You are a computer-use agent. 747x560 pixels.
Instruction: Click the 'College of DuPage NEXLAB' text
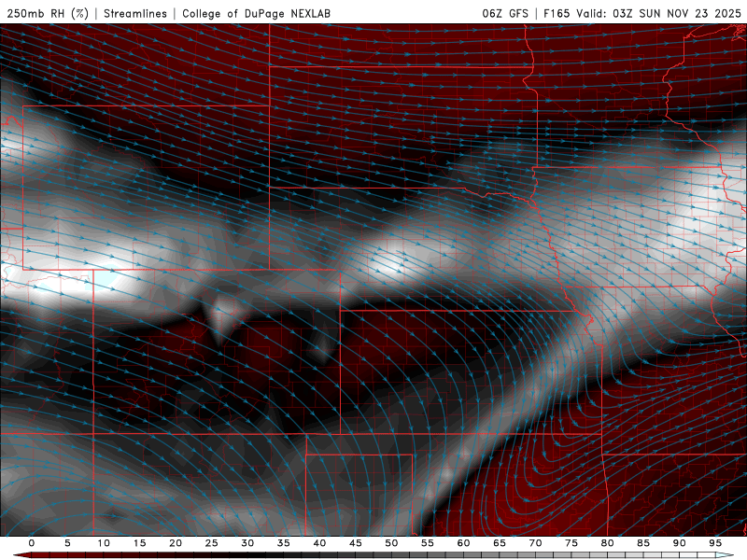click(256, 13)
